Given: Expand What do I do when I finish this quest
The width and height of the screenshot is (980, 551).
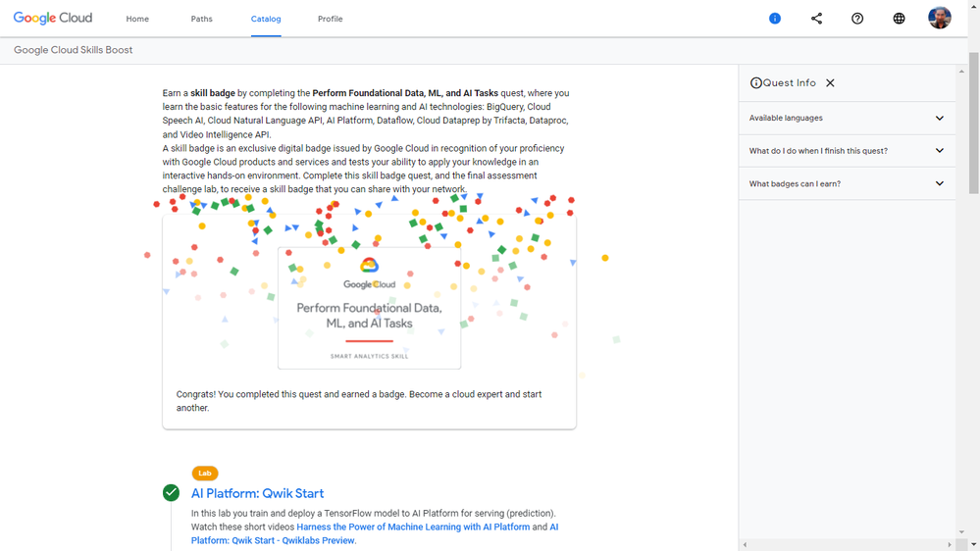Looking at the screenshot, I should pos(847,151).
